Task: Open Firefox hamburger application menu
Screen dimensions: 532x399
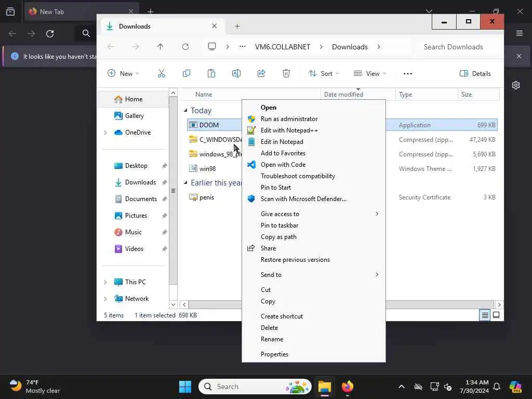Action: [x=520, y=33]
